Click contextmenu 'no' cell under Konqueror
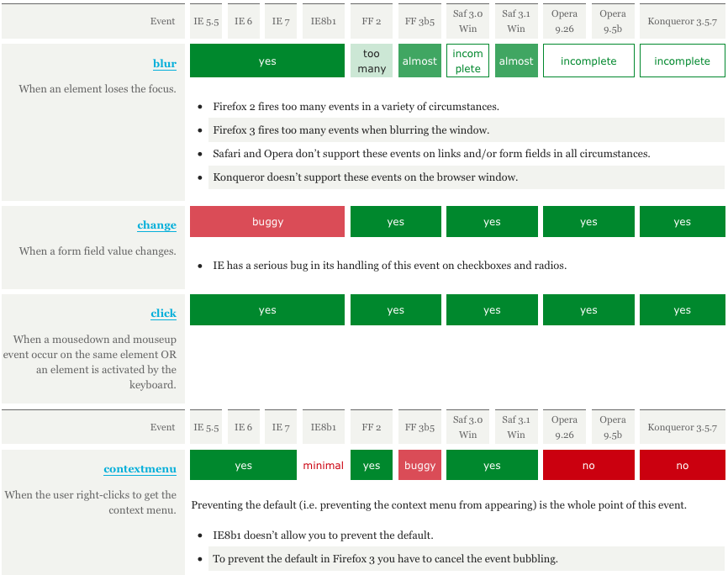 click(682, 465)
